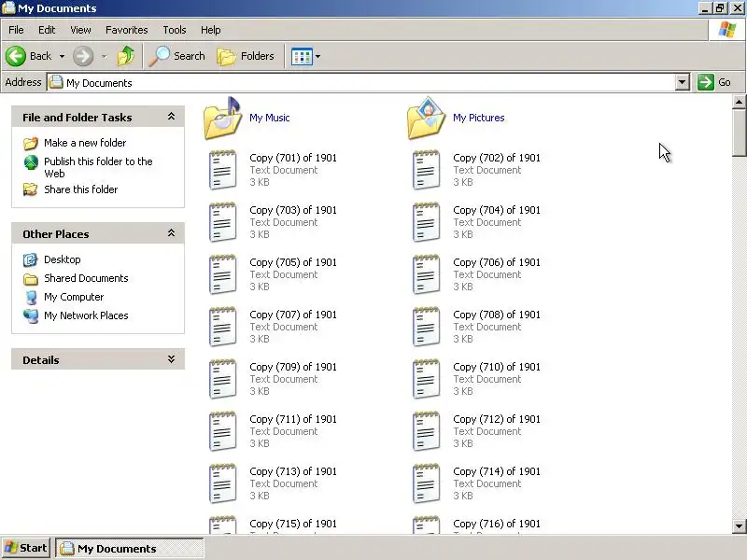
Task: Open the Forward button history dropdown arrow
Action: click(x=105, y=56)
